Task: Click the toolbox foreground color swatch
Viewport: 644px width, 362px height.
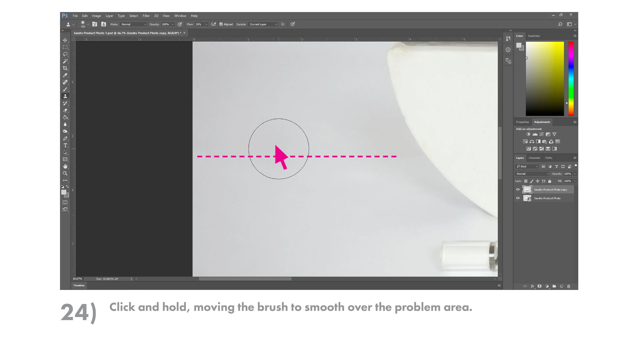Action: (64, 192)
